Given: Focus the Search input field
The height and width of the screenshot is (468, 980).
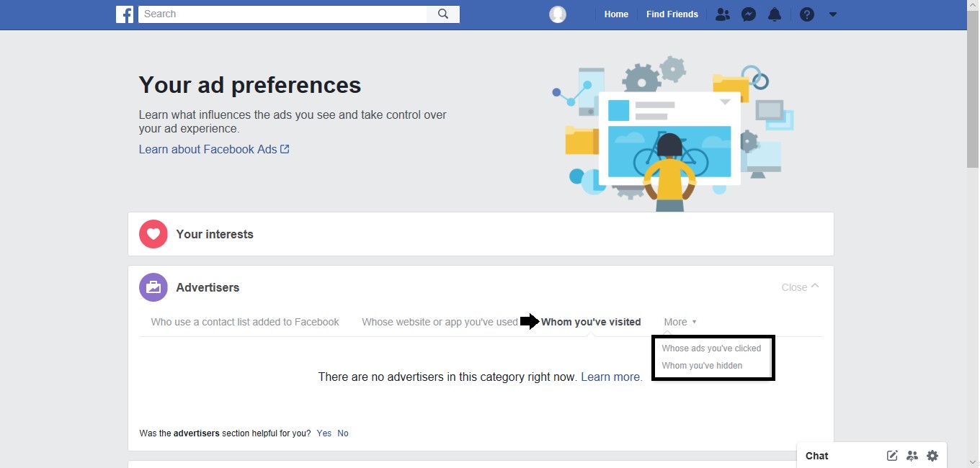Looking at the screenshot, I should (282, 14).
